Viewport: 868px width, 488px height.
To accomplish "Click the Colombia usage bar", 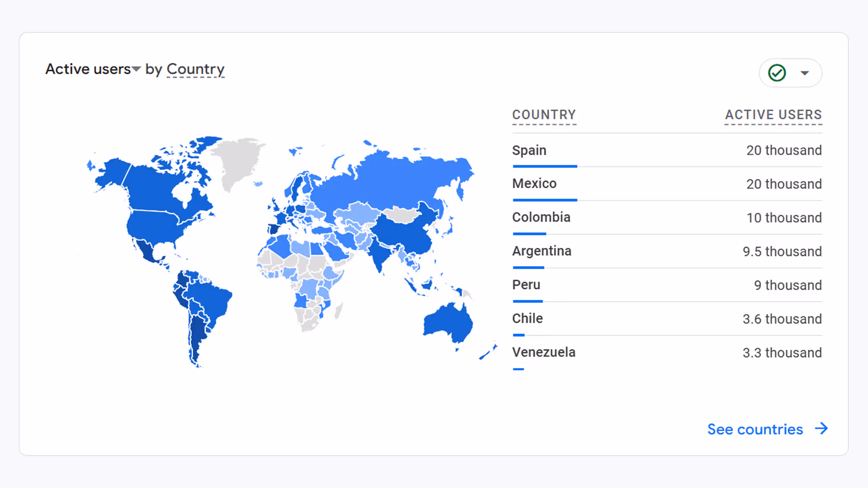I will (x=529, y=234).
